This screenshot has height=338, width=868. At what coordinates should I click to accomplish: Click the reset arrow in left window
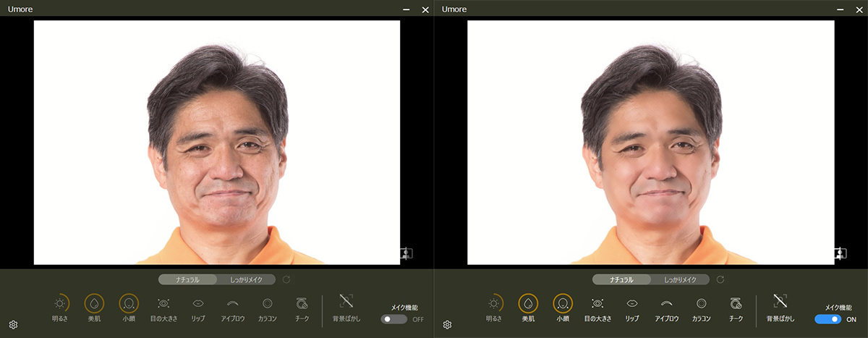click(x=286, y=279)
